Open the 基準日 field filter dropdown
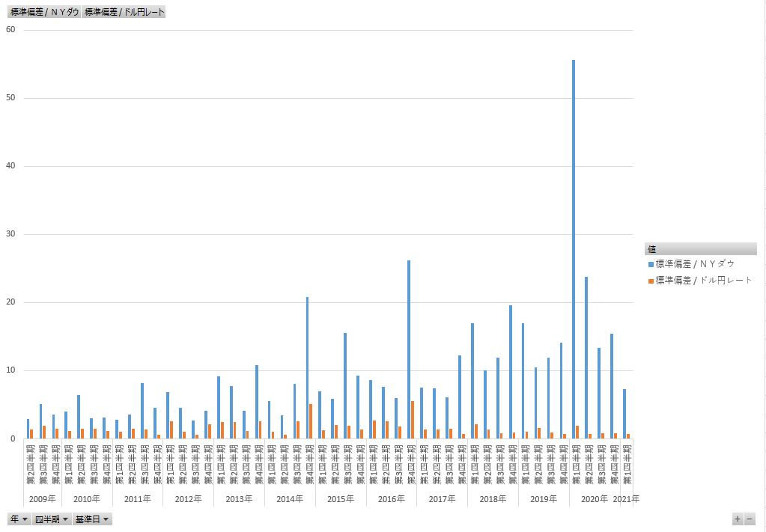The width and height of the screenshot is (766, 532). tap(92, 519)
